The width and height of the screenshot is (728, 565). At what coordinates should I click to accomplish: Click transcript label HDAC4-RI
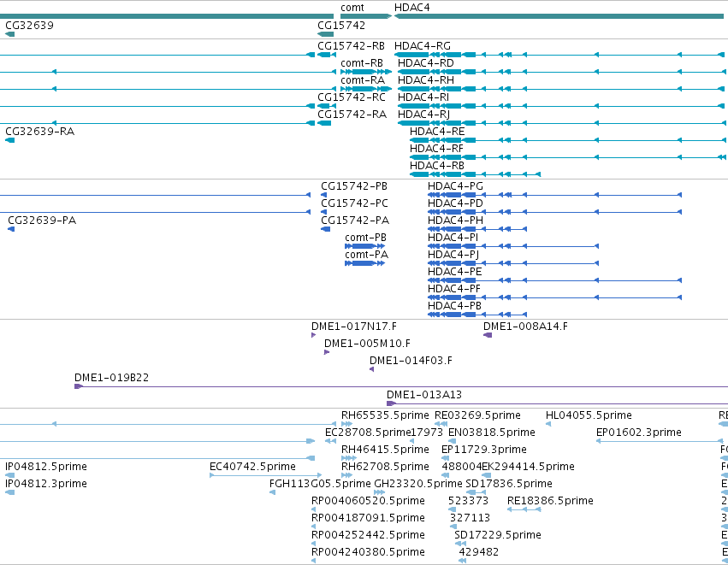click(x=423, y=97)
